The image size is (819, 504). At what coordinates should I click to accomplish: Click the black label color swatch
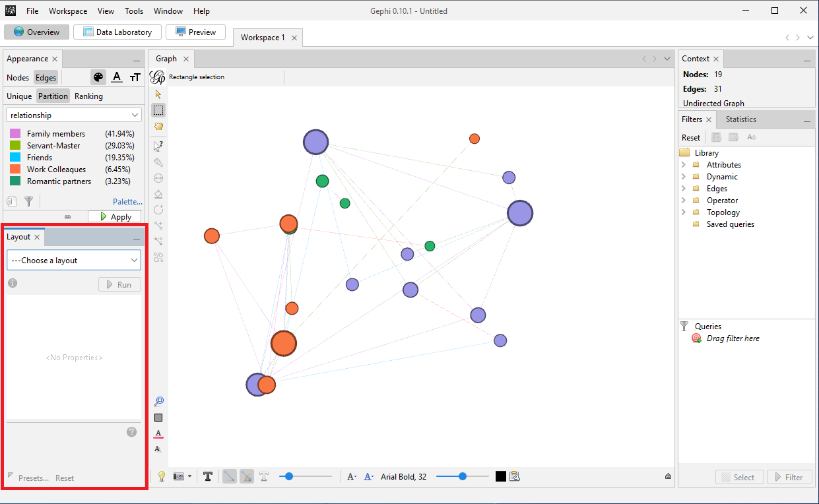point(500,476)
